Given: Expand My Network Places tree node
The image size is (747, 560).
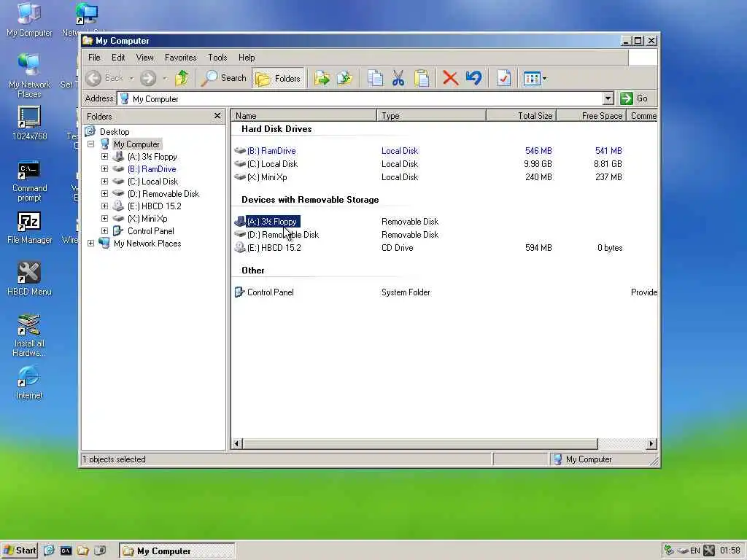Looking at the screenshot, I should [x=90, y=243].
